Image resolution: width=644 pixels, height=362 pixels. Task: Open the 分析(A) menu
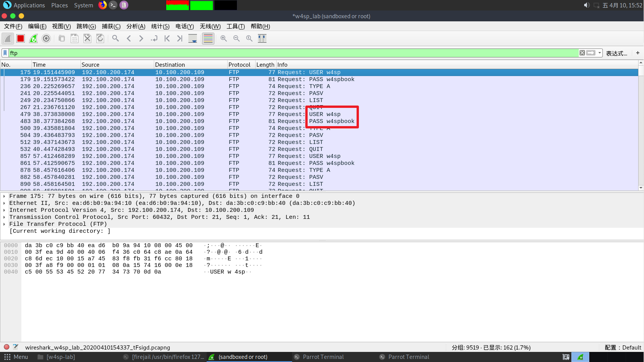[136, 26]
